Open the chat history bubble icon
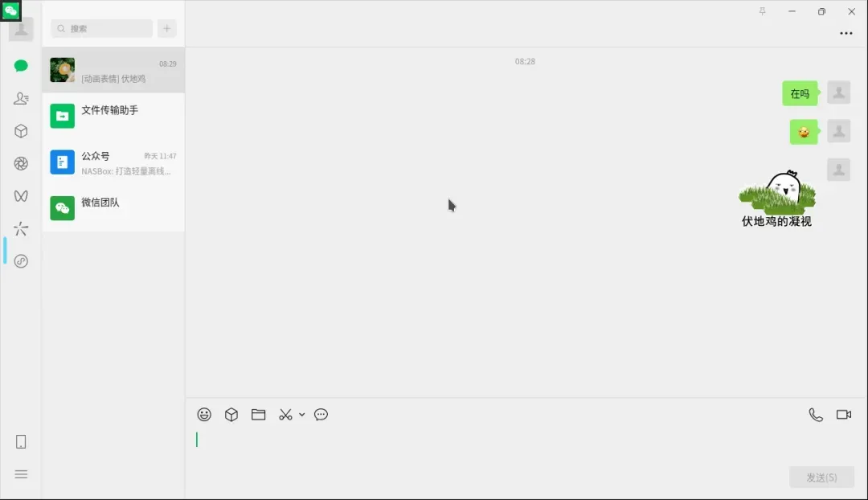 [321, 415]
